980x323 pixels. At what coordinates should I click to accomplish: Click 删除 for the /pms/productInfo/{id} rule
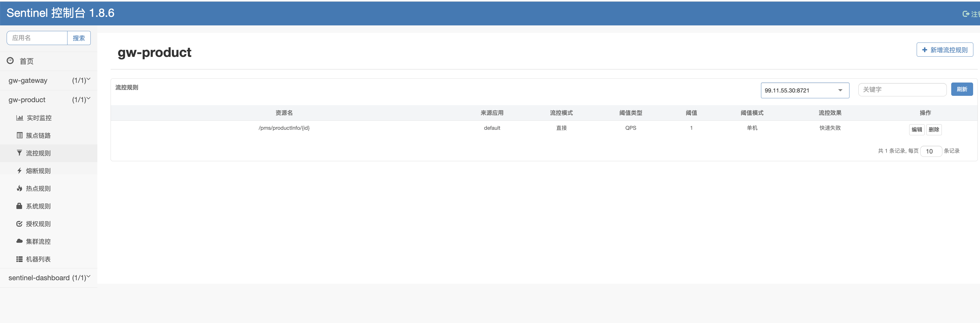[x=934, y=129]
